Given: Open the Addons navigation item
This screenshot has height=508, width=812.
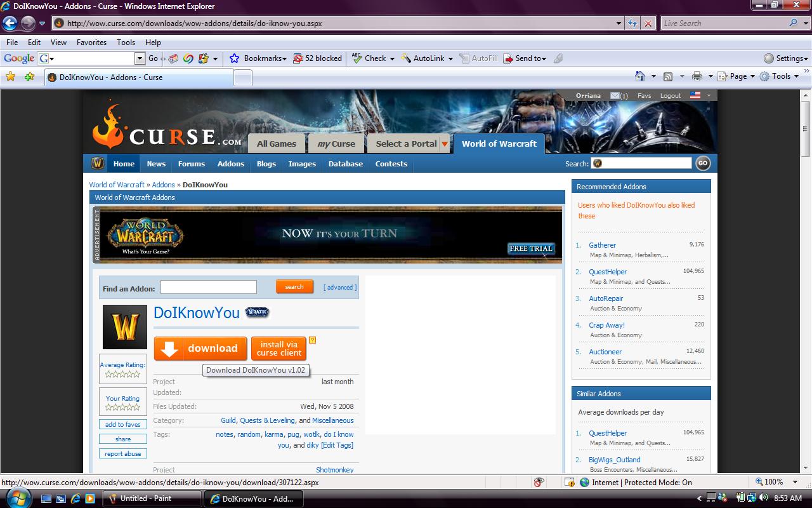Looking at the screenshot, I should (231, 164).
